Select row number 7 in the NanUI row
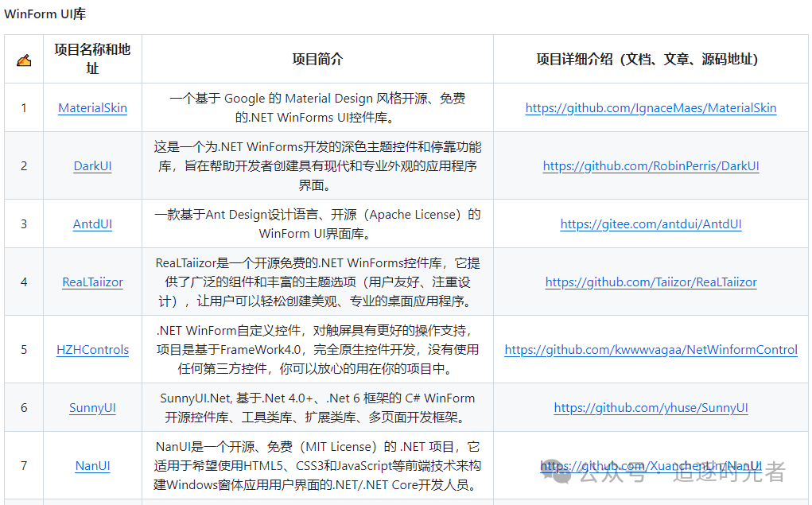The width and height of the screenshot is (812, 505). pos(24,466)
